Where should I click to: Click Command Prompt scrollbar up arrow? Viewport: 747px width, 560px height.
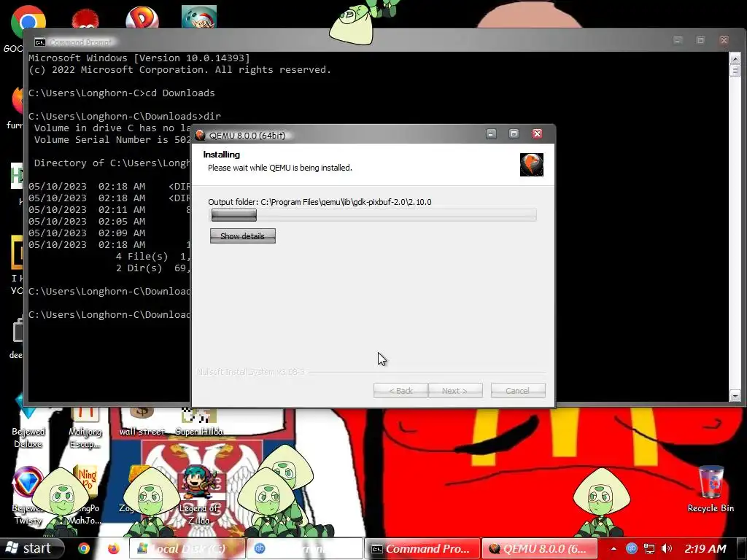pyautogui.click(x=735, y=58)
